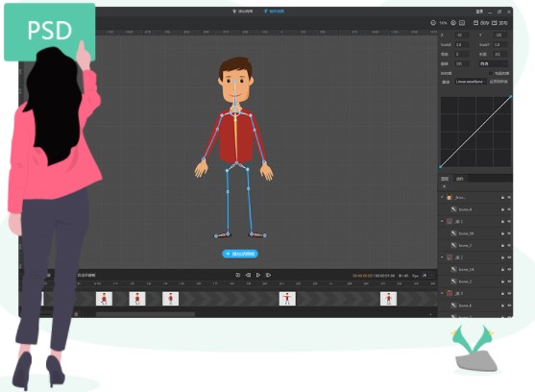Collapse the first character layer group
Image resolution: width=535 pixels, height=392 pixels.
tap(442, 197)
